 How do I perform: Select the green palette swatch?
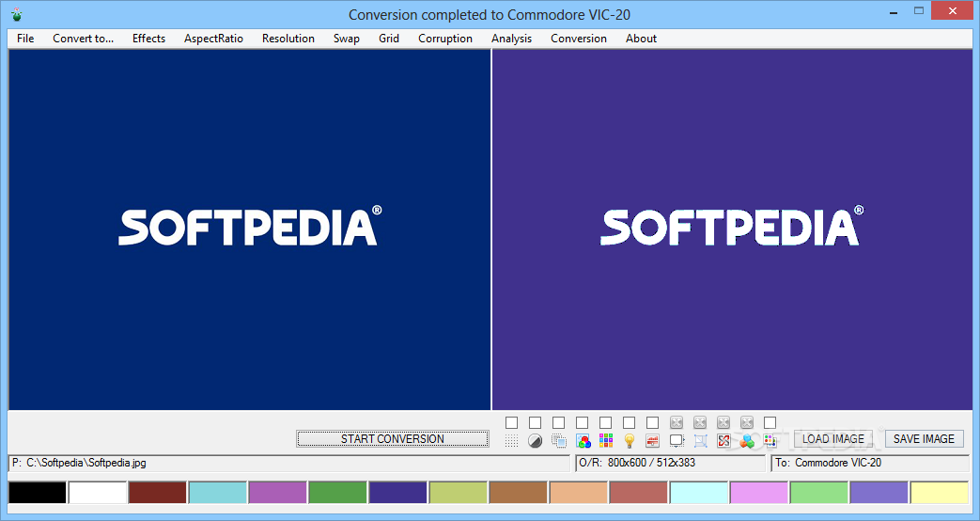coord(337,492)
